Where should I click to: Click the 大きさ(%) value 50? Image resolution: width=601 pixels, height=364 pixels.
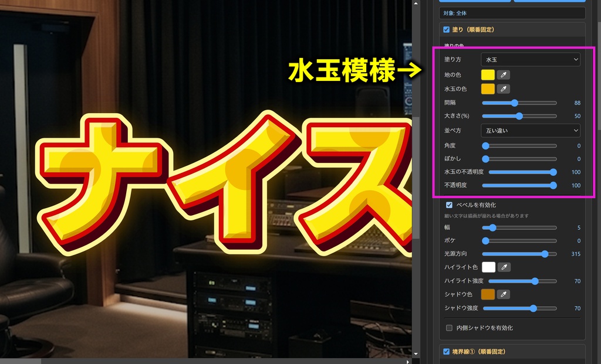tap(578, 116)
